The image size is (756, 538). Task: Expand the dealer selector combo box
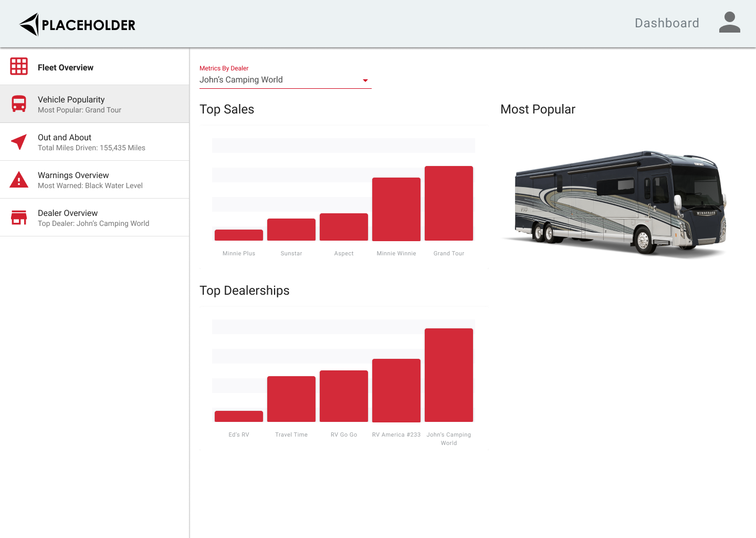click(285, 79)
